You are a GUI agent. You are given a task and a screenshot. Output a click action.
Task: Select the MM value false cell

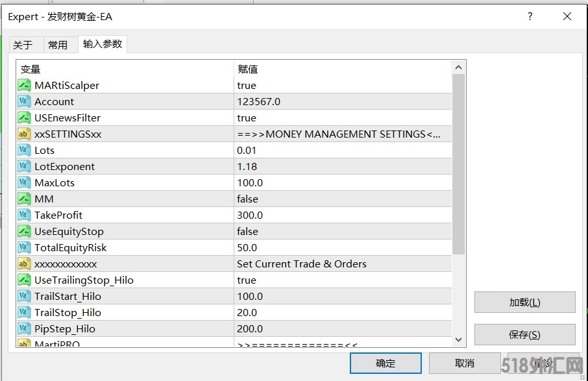coord(342,199)
